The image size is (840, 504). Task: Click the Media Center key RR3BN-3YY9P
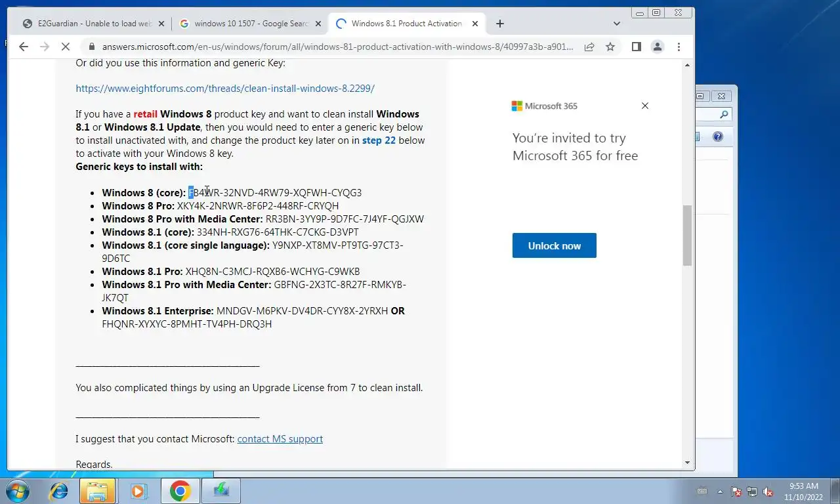pyautogui.click(x=345, y=219)
